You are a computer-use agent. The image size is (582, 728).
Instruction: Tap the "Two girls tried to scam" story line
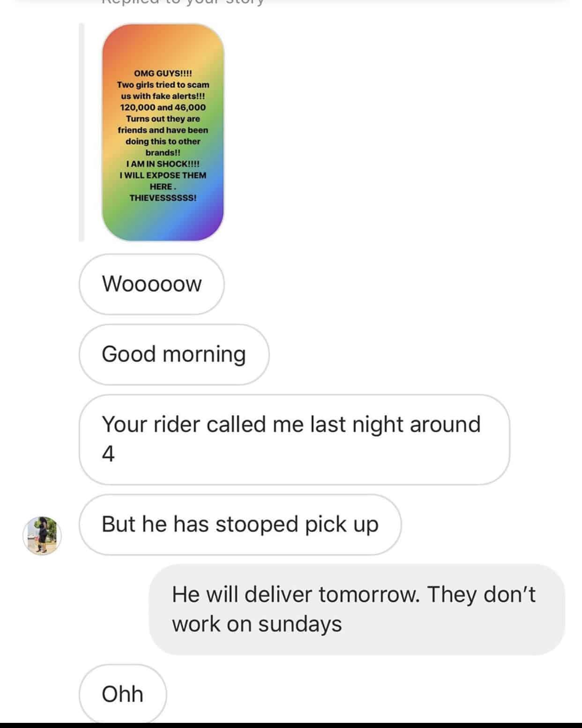tap(163, 85)
